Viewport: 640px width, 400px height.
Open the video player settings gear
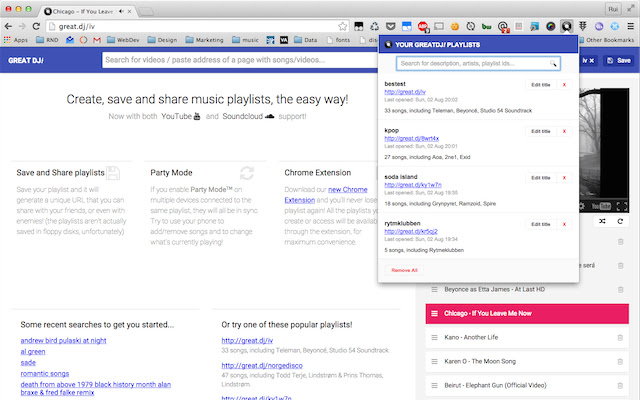582,206
